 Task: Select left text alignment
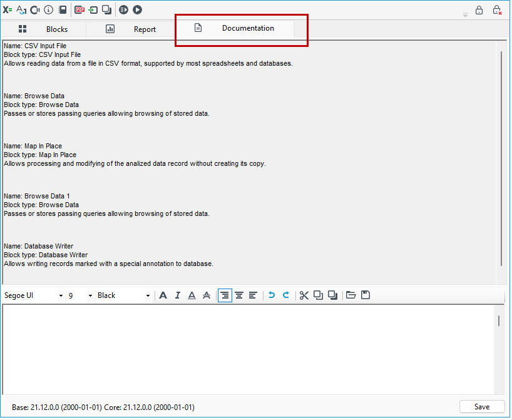[x=253, y=295]
